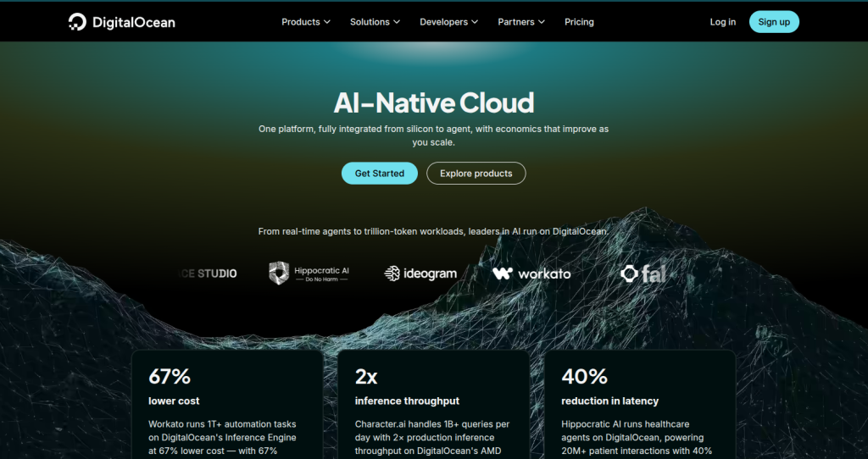Click the '40%' statistic
Image resolution: width=868 pixels, height=459 pixels.
(585, 377)
